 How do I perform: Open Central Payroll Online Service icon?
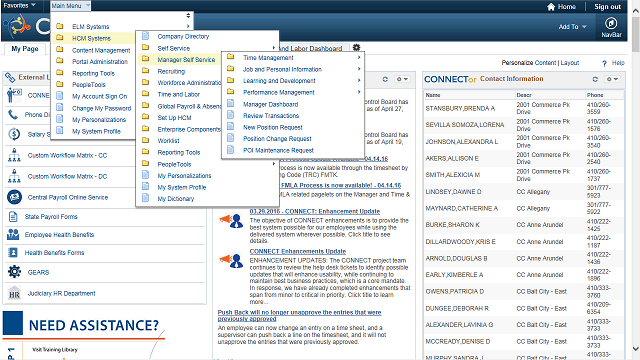(14, 197)
